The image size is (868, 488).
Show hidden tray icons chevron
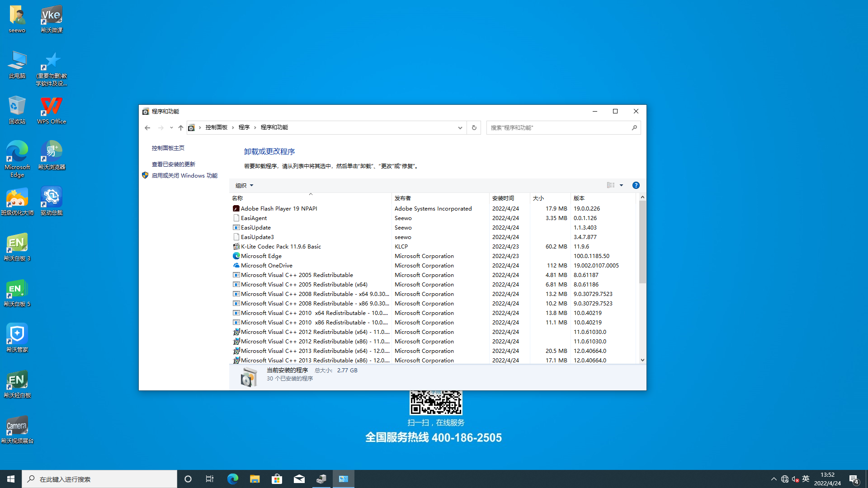774,479
